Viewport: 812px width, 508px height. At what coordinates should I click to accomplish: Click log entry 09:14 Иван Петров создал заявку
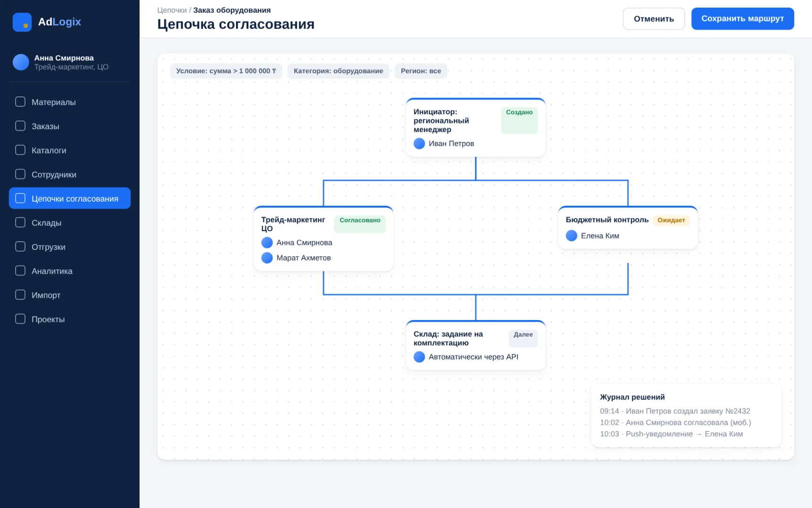675,411
